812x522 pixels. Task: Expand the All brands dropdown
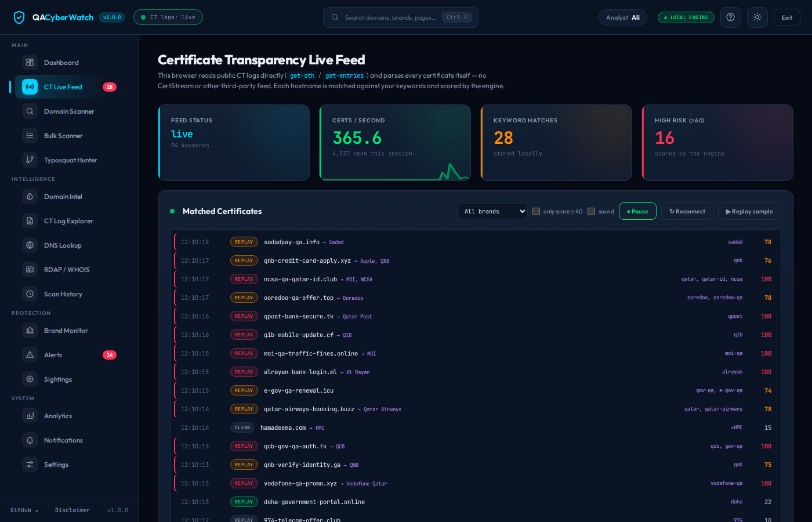click(x=492, y=212)
